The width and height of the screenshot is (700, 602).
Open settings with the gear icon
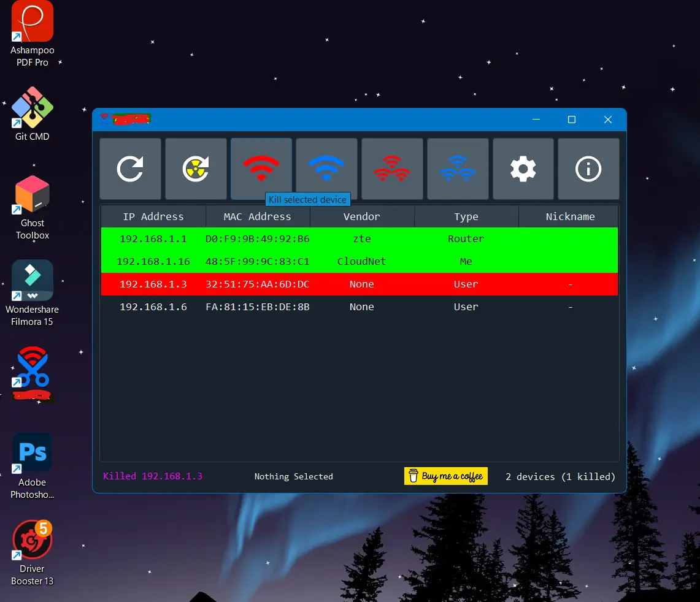[523, 169]
